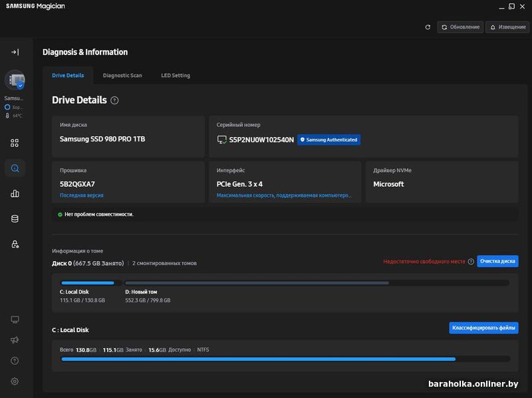Viewport: 532px width, 398px height.
Task: Switch to the LED Setting tab
Action: click(x=176, y=75)
